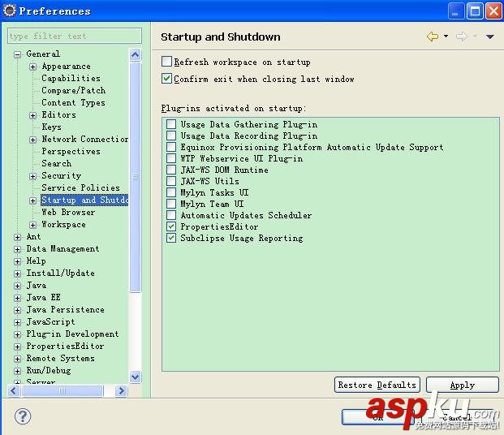Image resolution: width=504 pixels, height=435 pixels.
Task: Check Mylyn Team UI
Action: tap(171, 204)
